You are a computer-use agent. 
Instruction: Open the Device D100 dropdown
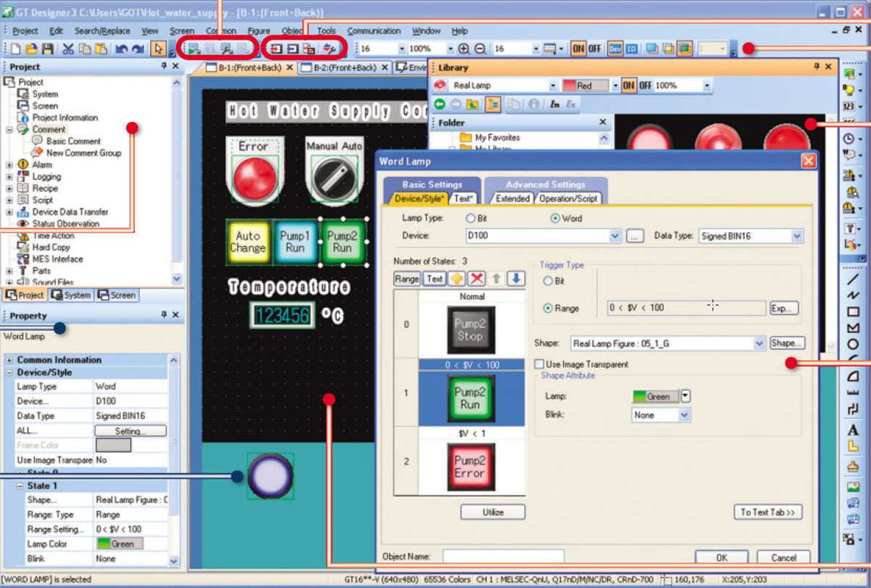pos(616,236)
